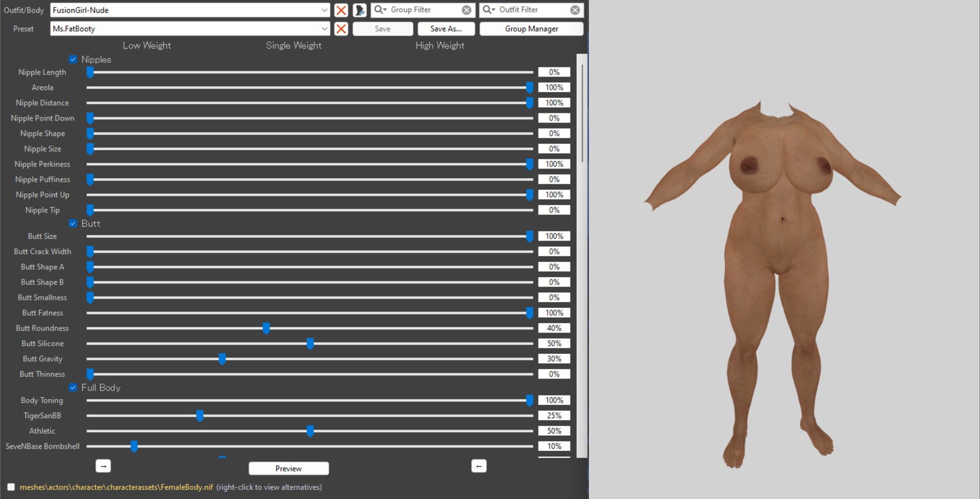
Task: Click the Nipple Puffiness slider handle
Action: [x=90, y=180]
